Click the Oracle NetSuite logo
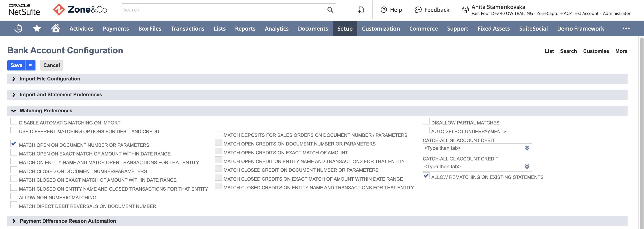The image size is (644, 229). 24,10
